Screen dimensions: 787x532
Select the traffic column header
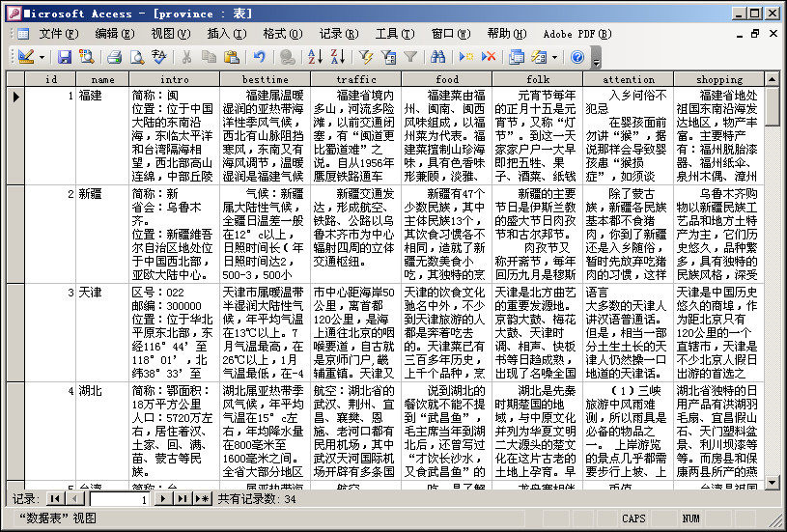point(356,79)
